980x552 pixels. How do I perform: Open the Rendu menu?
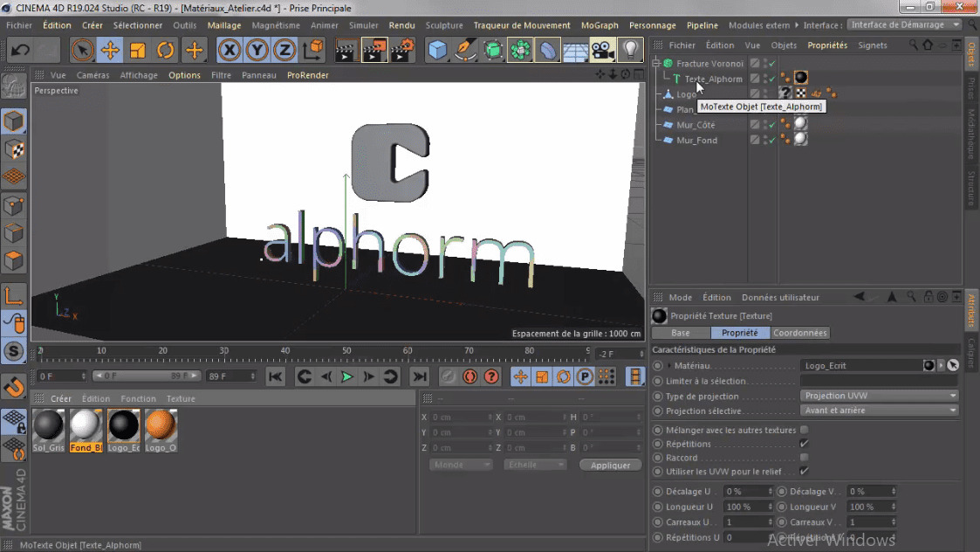click(x=402, y=25)
